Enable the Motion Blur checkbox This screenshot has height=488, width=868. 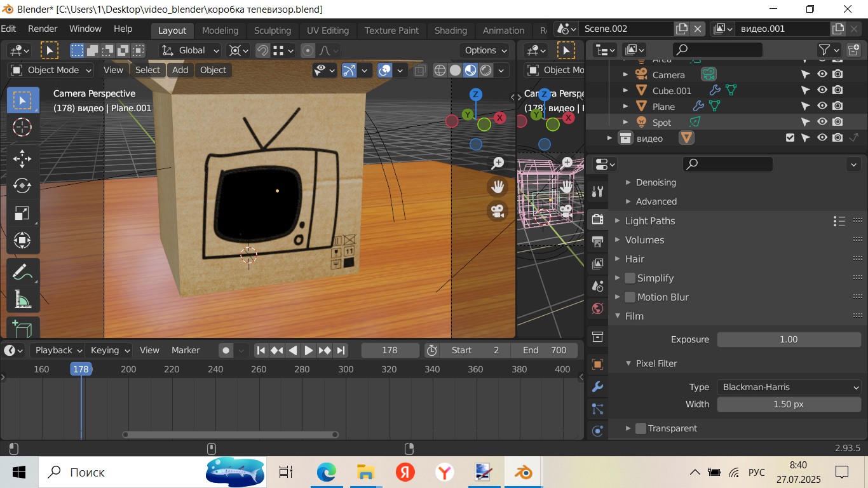[630, 297]
